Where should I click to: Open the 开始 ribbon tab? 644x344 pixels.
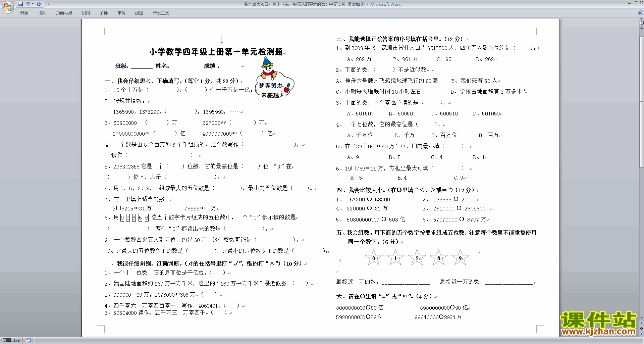tap(24, 13)
